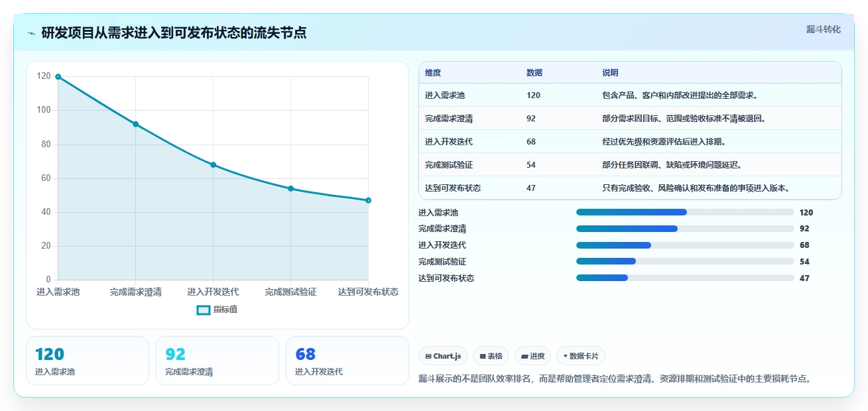Click the 说明 column header
The image size is (868, 411).
coord(610,73)
